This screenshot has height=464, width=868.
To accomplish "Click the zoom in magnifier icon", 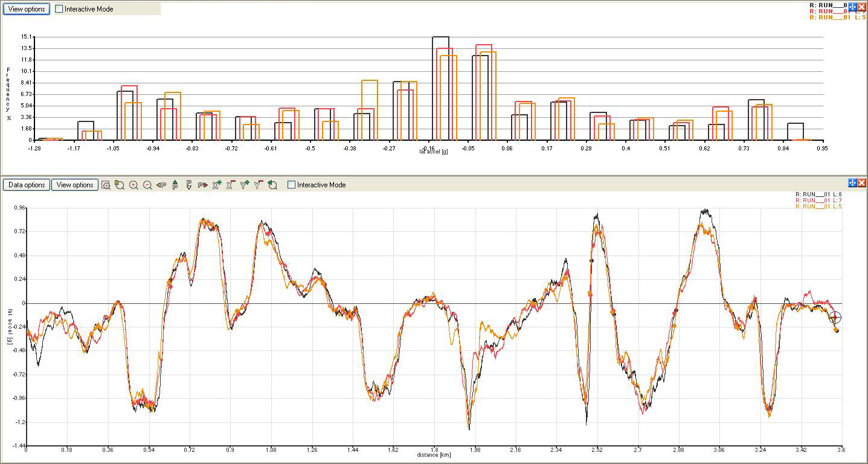I will [133, 185].
